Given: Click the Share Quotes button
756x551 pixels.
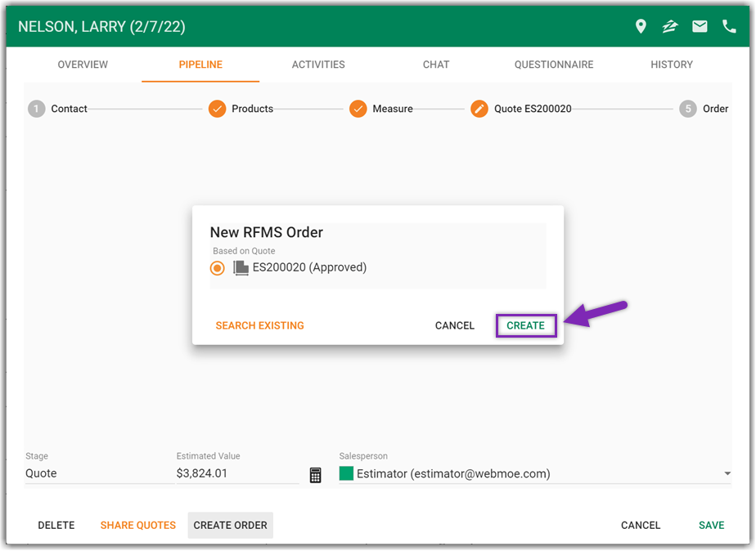Looking at the screenshot, I should coord(138,526).
